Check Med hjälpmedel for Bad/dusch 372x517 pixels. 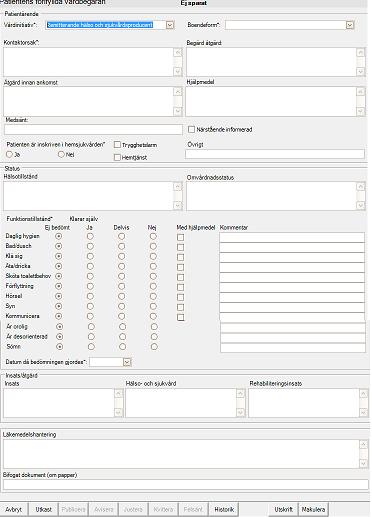(x=180, y=247)
